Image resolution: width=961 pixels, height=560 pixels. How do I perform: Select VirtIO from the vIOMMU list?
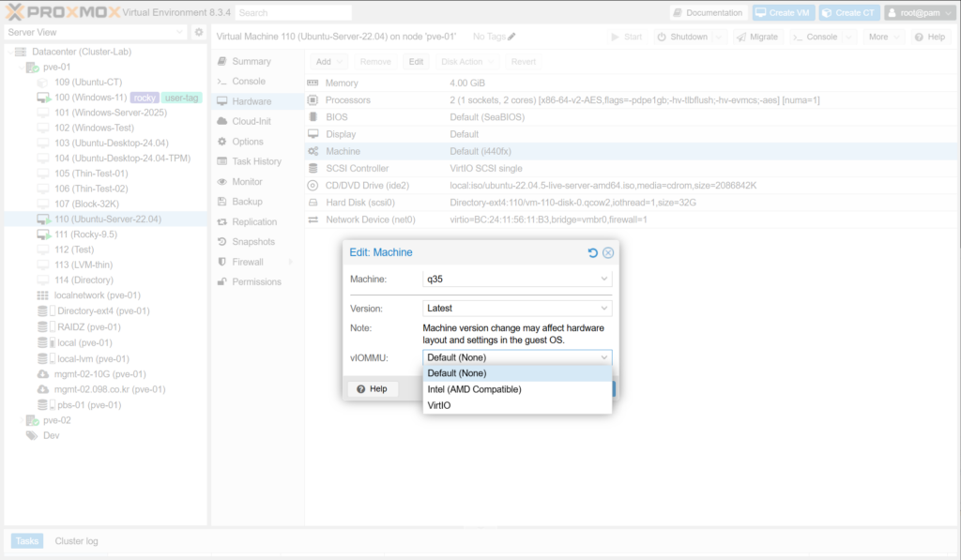439,405
